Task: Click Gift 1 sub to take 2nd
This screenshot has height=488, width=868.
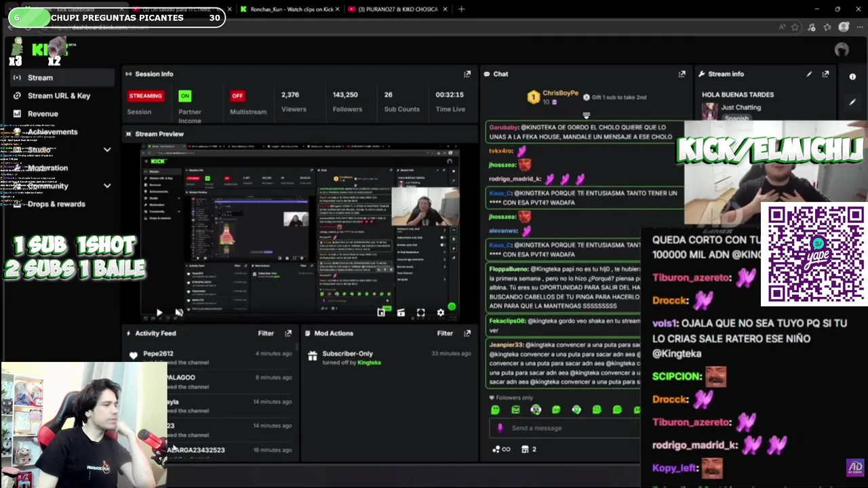Action: pos(614,98)
